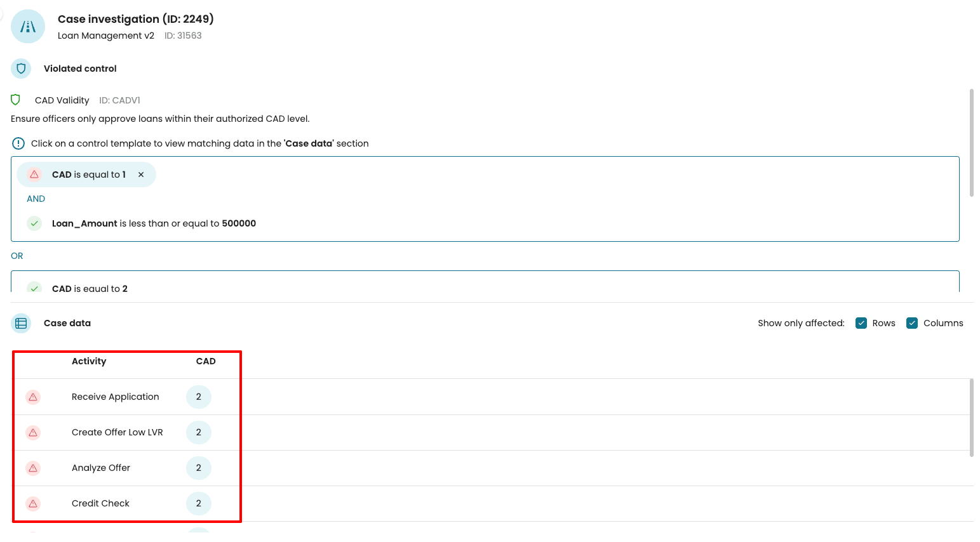980x542 pixels.
Task: Click the CAD value badge for Credit Check
Action: click(198, 503)
